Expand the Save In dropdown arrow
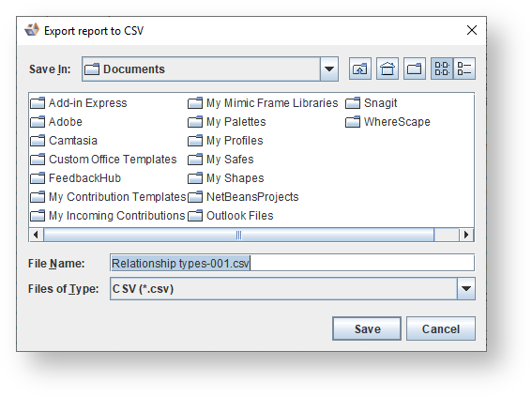532x397 pixels. [x=328, y=69]
